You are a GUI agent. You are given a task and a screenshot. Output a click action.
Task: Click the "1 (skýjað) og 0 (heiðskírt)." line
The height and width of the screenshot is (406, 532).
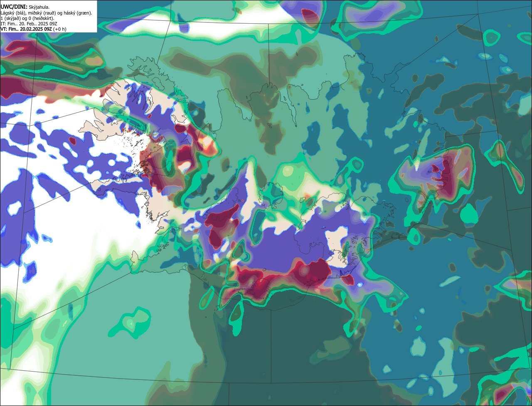click(x=27, y=18)
